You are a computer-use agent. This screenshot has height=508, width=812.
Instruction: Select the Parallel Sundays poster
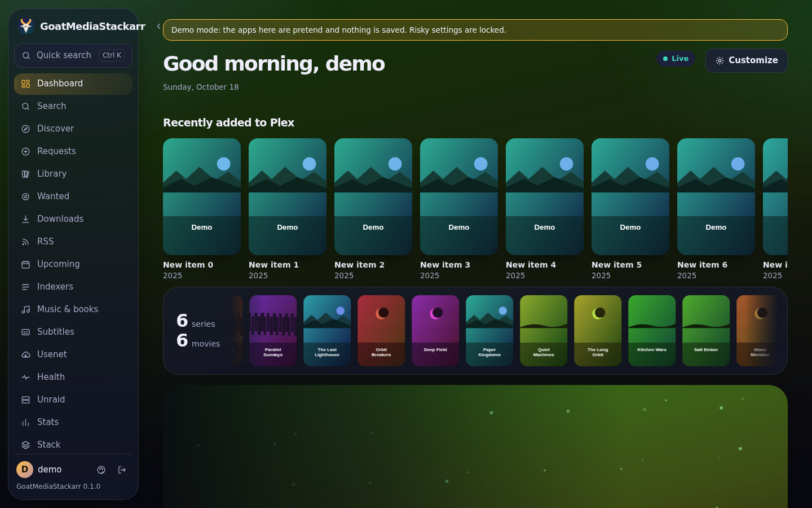tap(273, 331)
